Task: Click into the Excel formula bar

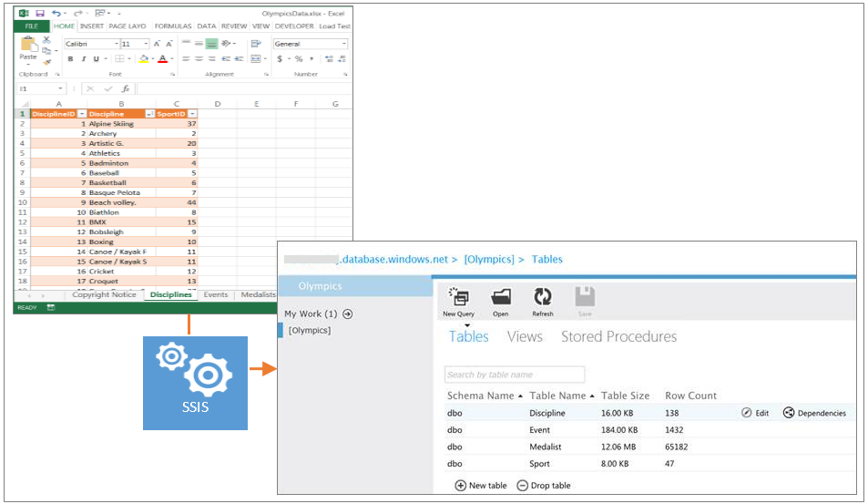Action: tap(244, 88)
